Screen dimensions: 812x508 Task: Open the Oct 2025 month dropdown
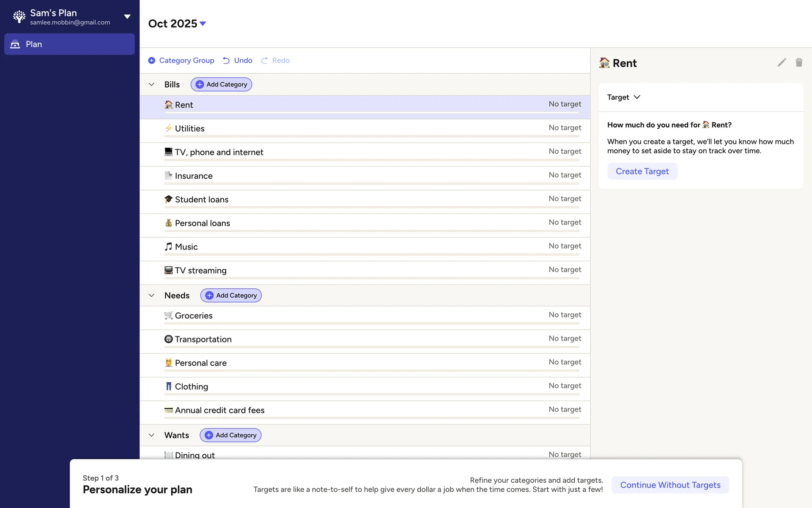coord(203,24)
